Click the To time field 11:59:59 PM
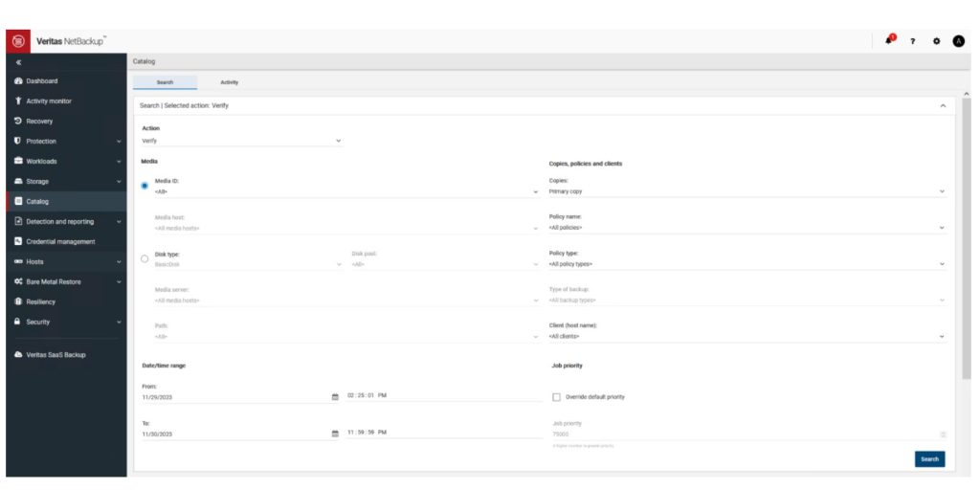Image resolution: width=980 pixels, height=490 pixels. coord(444,432)
